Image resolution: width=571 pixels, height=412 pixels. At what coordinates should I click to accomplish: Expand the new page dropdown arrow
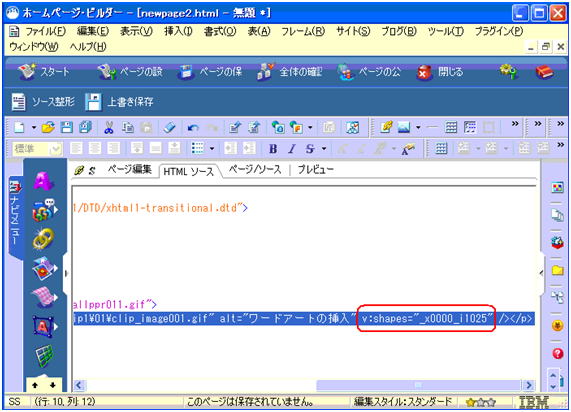(x=34, y=127)
